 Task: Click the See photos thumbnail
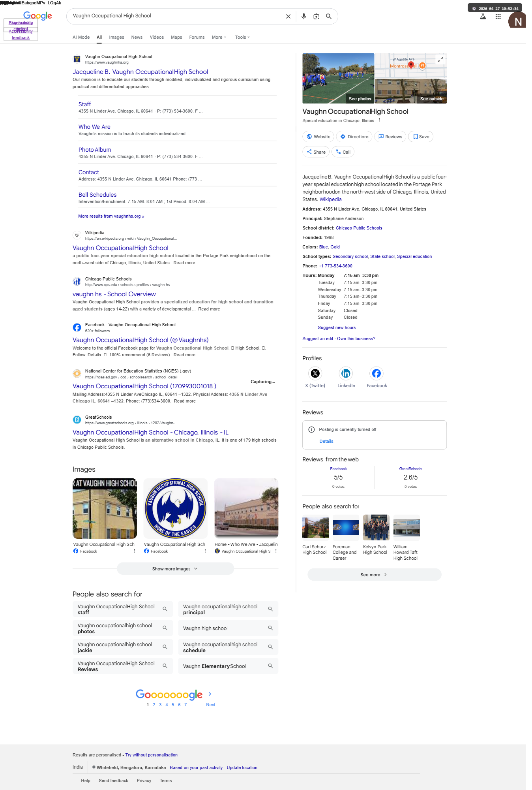coord(338,78)
